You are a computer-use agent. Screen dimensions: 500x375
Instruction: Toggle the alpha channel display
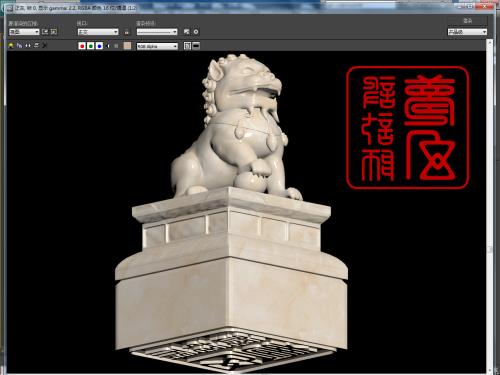108,46
